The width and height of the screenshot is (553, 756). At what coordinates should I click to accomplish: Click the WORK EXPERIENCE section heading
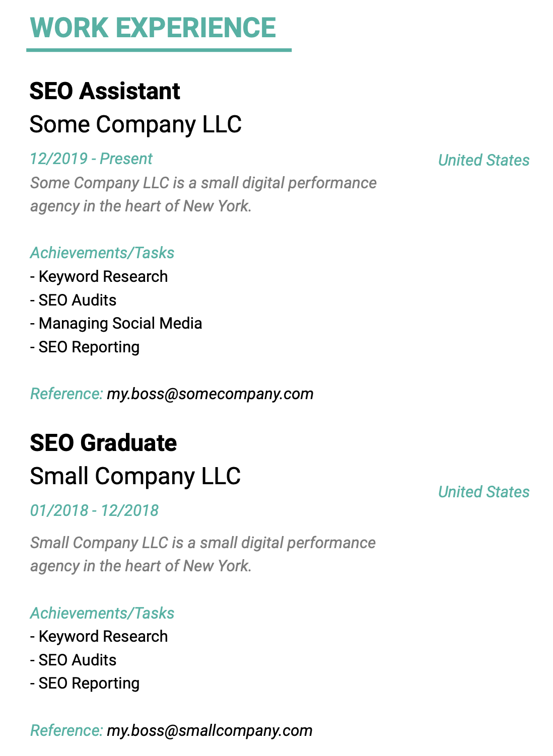coord(153,28)
